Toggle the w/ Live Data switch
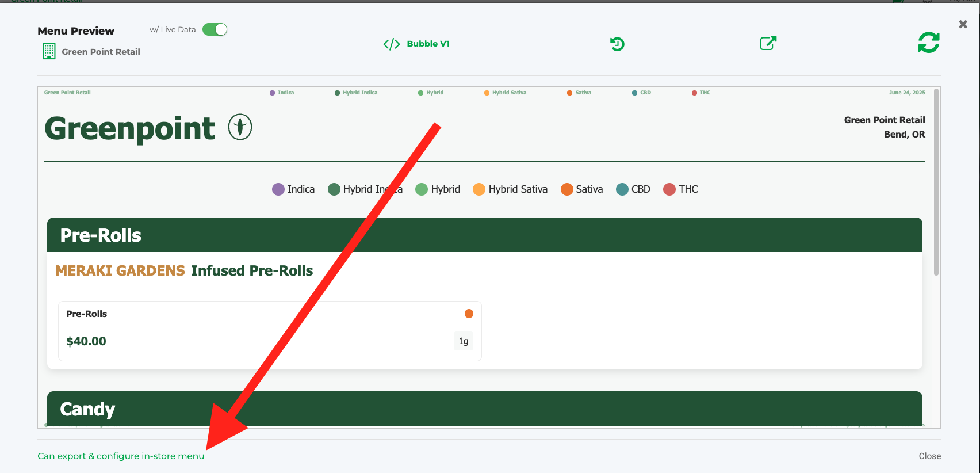980x473 pixels. coord(215,29)
